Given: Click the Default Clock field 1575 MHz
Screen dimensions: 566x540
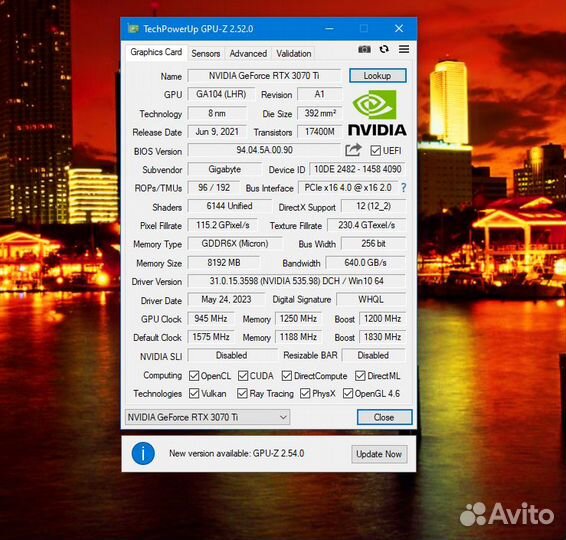Looking at the screenshot, I should point(211,337).
